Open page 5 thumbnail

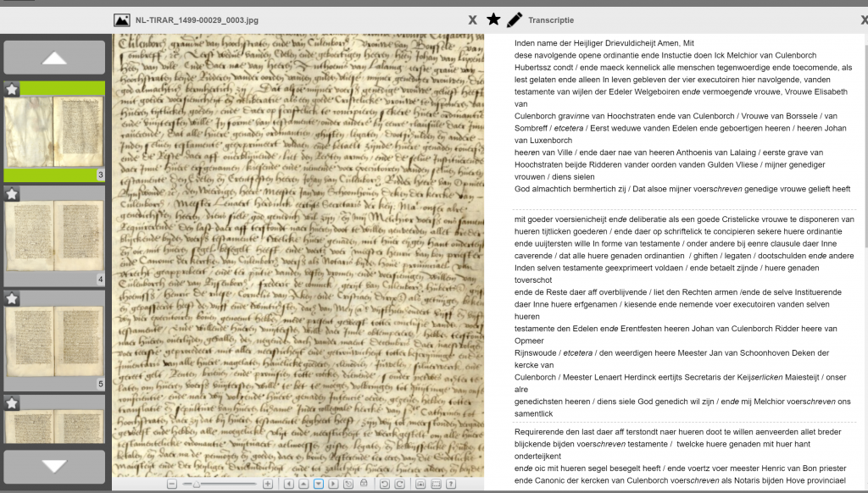coord(54,342)
